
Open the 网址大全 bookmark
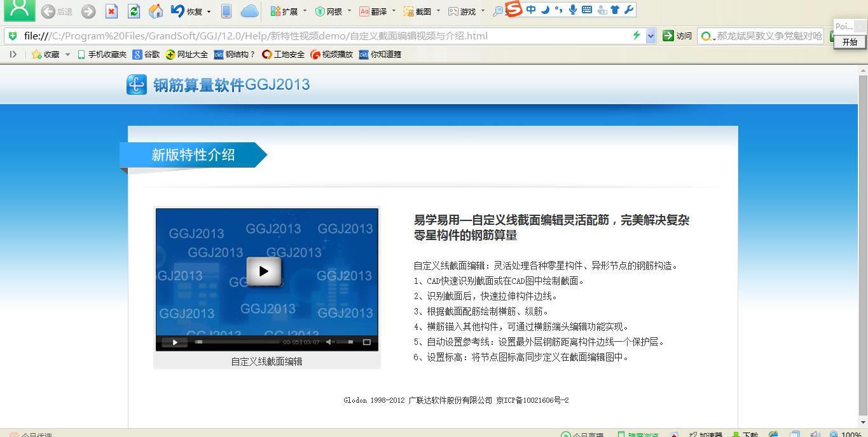pos(187,55)
